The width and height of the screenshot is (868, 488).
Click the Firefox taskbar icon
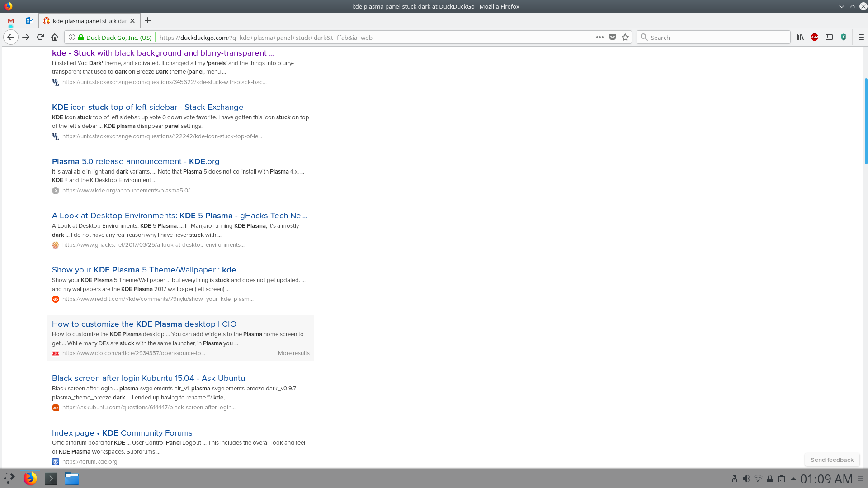point(30,478)
